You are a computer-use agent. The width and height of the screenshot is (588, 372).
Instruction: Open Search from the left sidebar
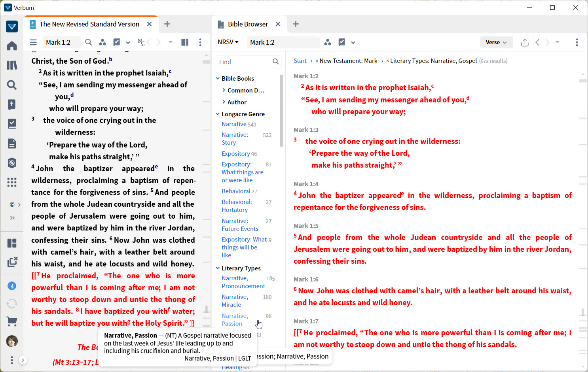[12, 85]
